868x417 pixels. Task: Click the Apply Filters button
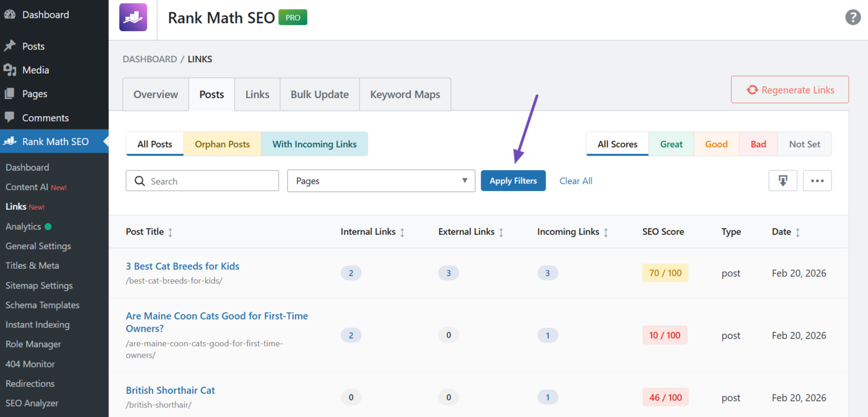point(513,181)
